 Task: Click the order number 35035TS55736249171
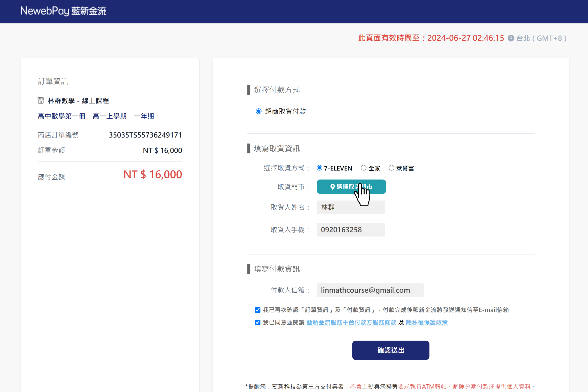(x=145, y=135)
